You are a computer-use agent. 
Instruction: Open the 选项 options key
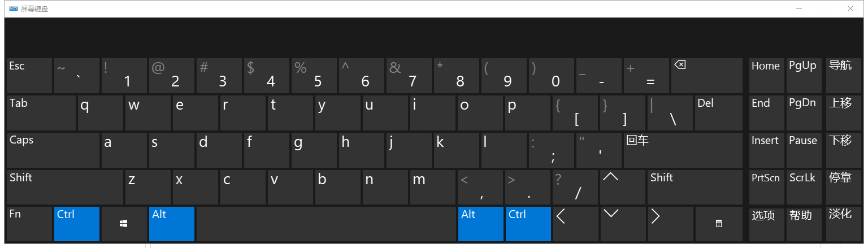click(766, 224)
